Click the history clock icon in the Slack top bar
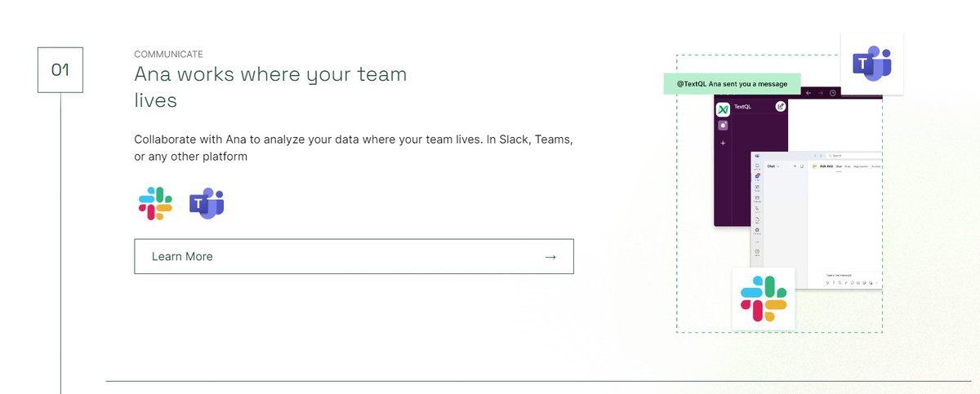This screenshot has height=394, width=980. pyautogui.click(x=832, y=93)
